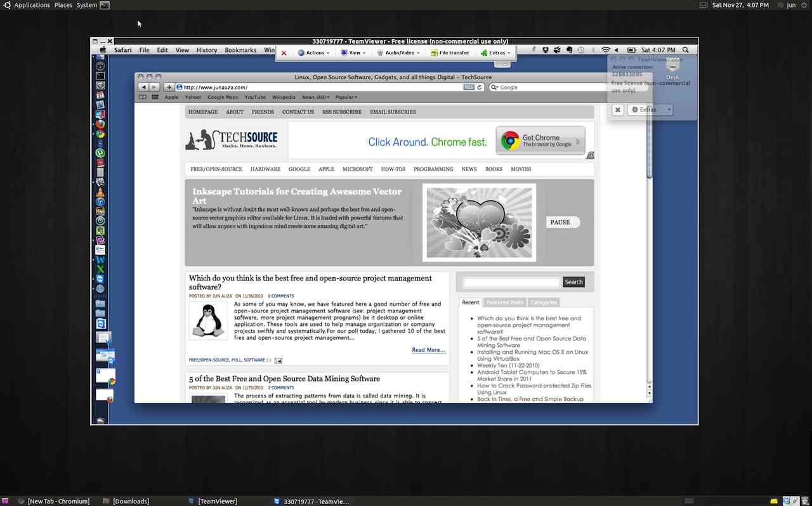
Task: Open the Read More... link
Action: point(428,350)
